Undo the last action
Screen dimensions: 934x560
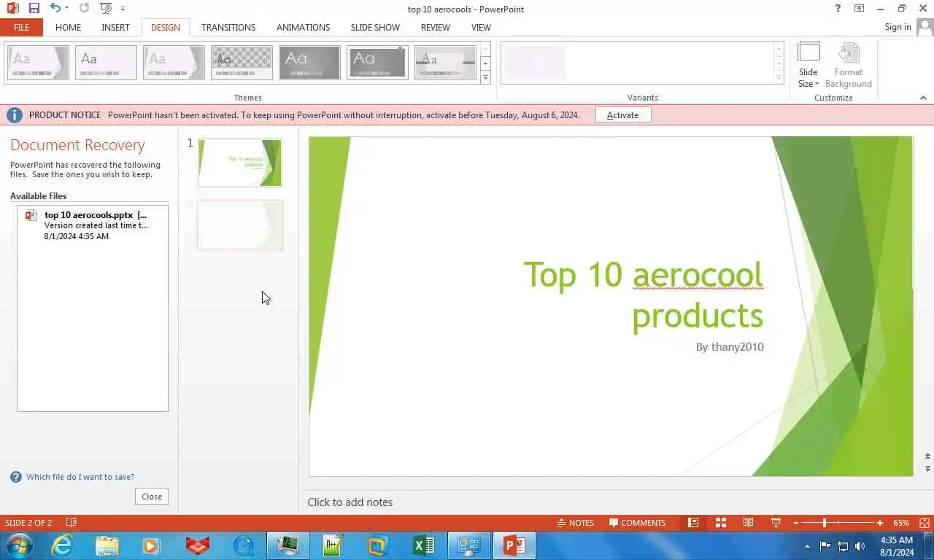pos(55,9)
